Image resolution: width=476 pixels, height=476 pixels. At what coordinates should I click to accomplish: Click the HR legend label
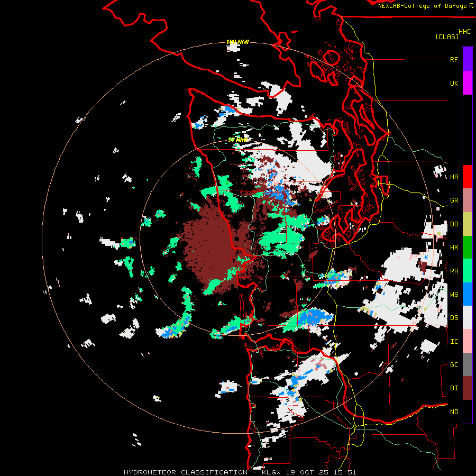[454, 248]
